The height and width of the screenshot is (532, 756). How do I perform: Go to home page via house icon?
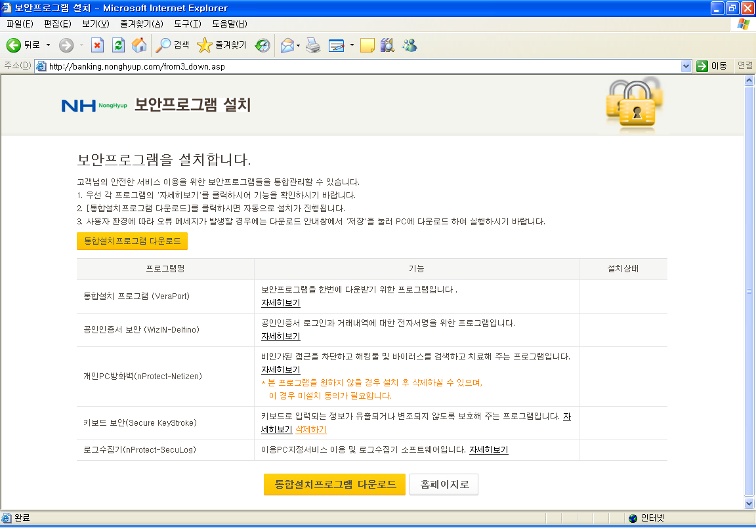(139, 45)
